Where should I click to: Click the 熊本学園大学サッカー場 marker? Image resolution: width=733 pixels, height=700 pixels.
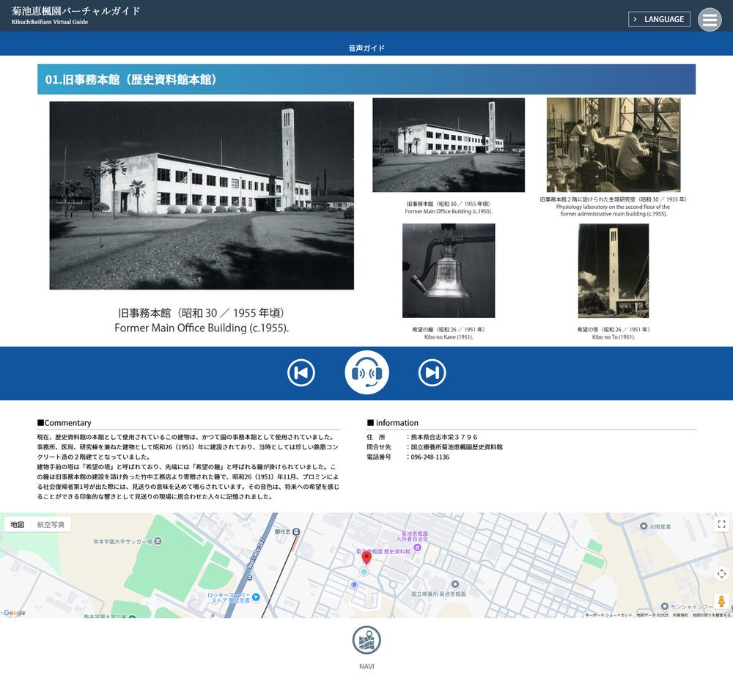pos(158,542)
